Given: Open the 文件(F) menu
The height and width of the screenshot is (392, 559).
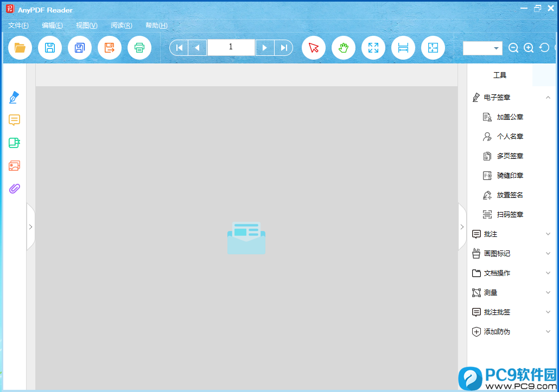Looking at the screenshot, I should click(x=18, y=25).
